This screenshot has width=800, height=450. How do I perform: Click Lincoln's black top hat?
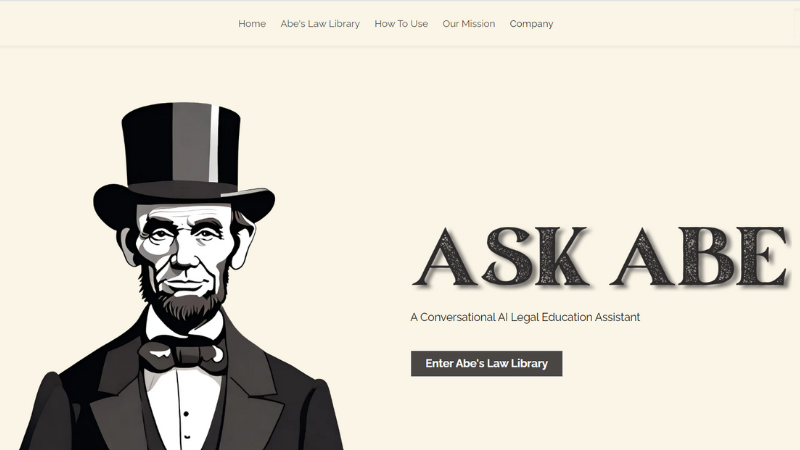coord(183,158)
